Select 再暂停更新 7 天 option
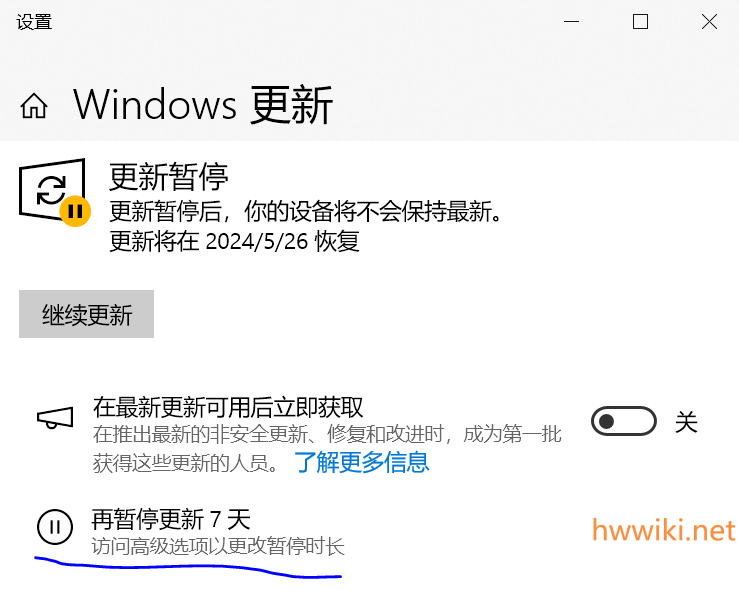 (171, 520)
